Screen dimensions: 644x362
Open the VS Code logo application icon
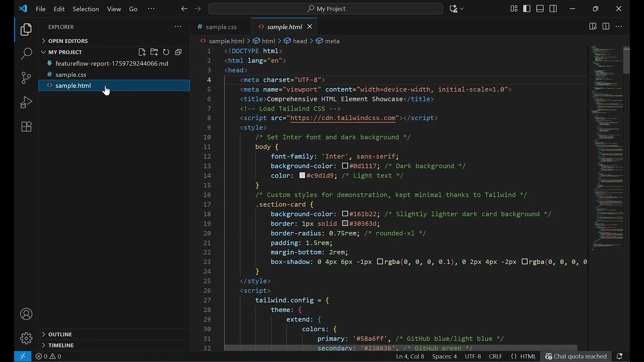tap(23, 9)
